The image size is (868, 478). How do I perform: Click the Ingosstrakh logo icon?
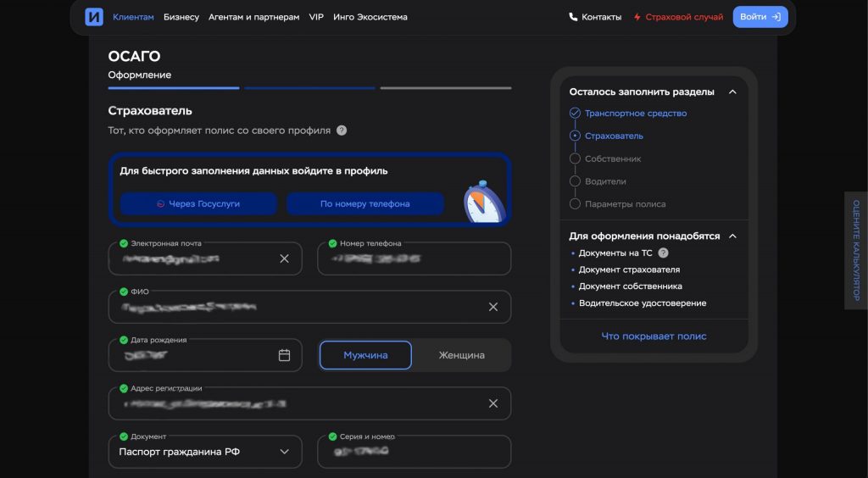pyautogui.click(x=94, y=17)
